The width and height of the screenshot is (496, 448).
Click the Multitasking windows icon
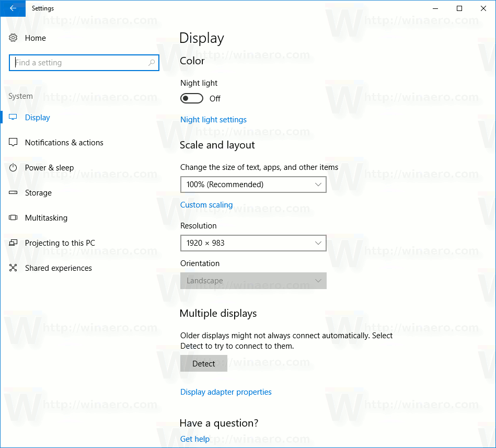click(13, 217)
